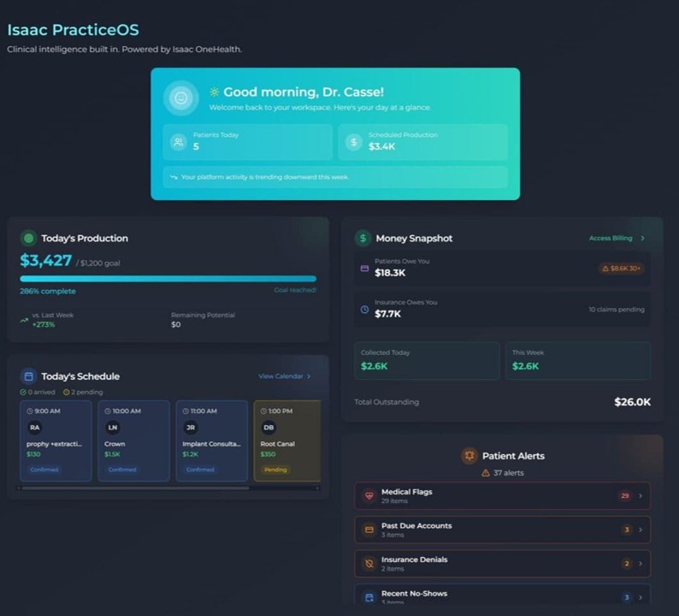Click the schedule horizontal scrollbar
The image size is (679, 616).
[137, 489]
